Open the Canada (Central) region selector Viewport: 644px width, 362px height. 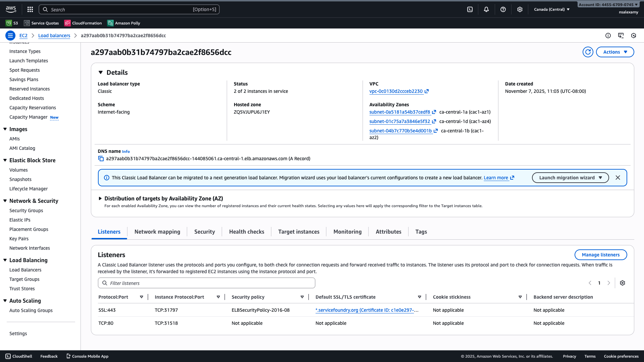552,9
